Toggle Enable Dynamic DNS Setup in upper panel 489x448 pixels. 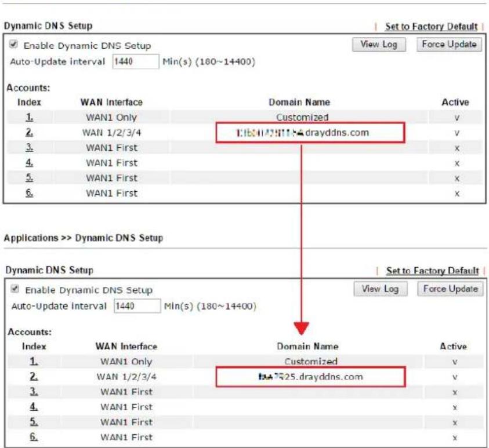tap(13, 44)
